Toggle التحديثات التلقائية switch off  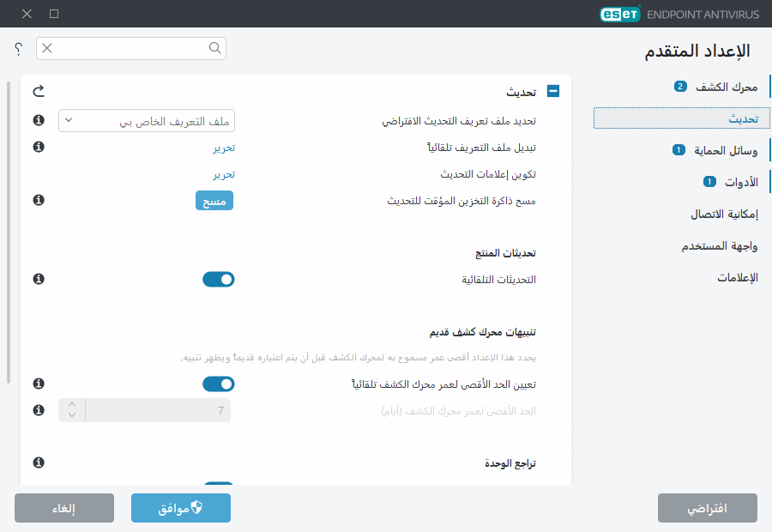pos(218,278)
